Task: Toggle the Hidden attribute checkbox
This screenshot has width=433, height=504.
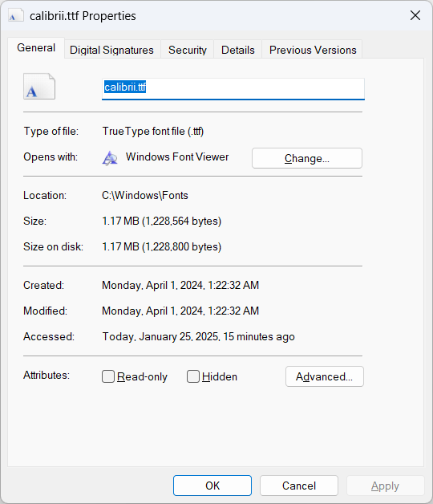Action: (193, 376)
